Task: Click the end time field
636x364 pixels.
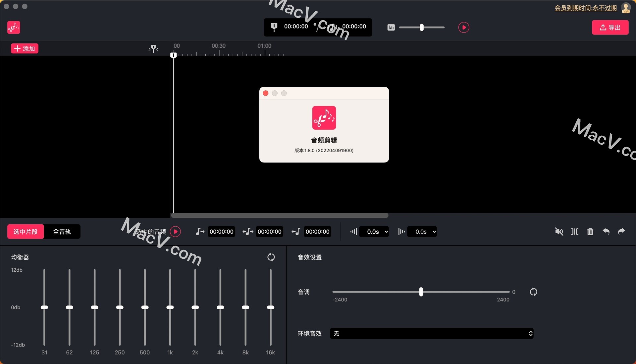Action: (318, 232)
